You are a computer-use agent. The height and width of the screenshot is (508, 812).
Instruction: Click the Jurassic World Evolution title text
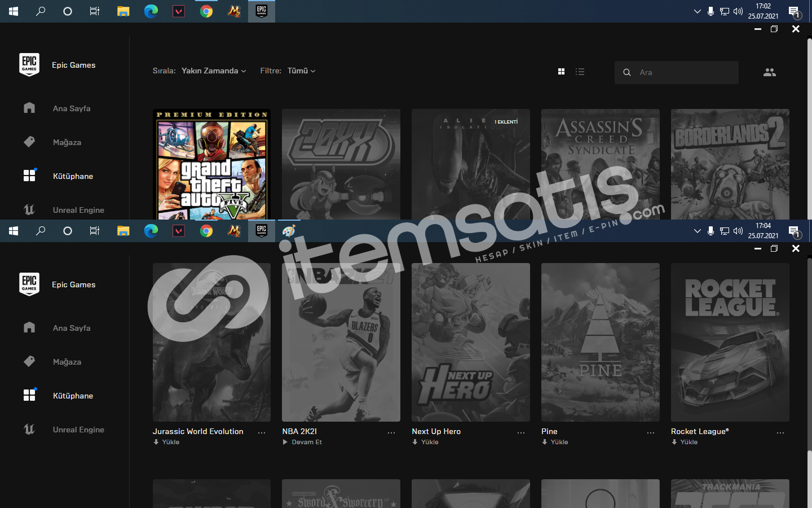click(x=198, y=431)
